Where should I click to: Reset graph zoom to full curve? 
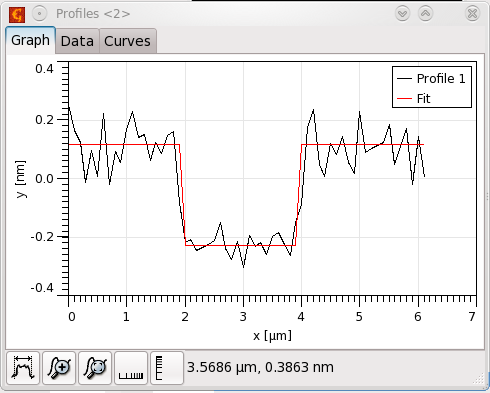click(95, 368)
